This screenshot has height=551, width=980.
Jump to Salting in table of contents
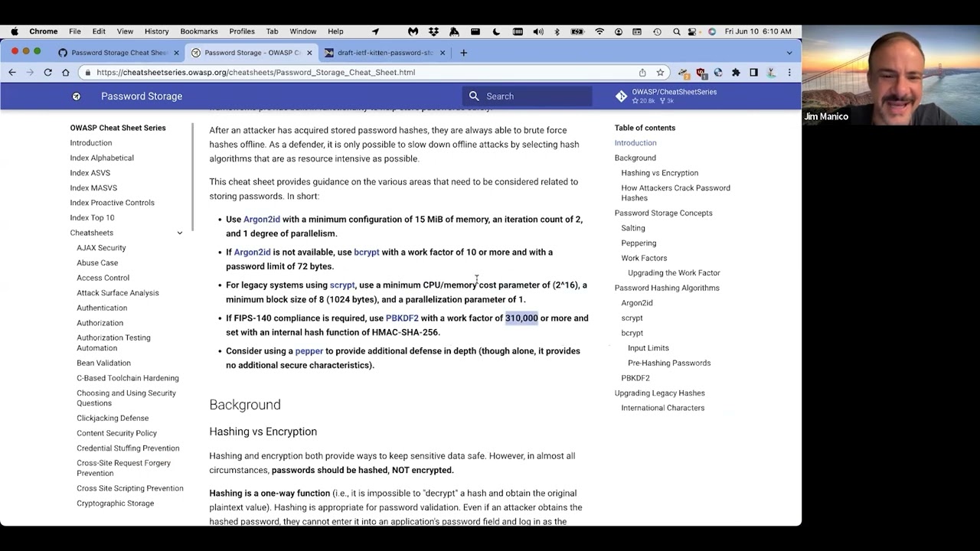coord(633,228)
